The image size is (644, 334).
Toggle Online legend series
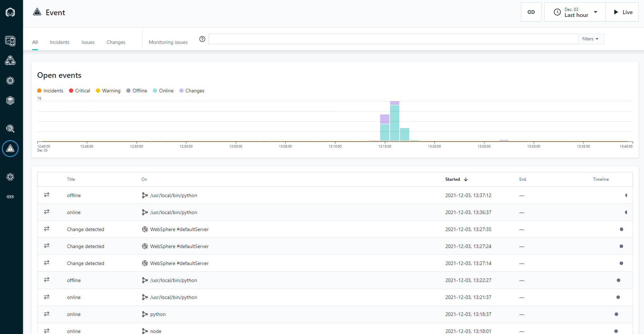coord(163,91)
